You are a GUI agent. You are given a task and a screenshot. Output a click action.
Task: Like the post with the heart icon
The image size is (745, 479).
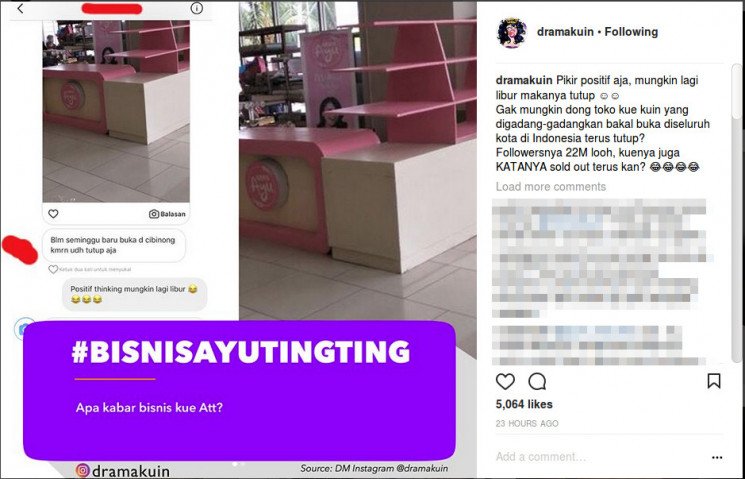[x=505, y=381]
